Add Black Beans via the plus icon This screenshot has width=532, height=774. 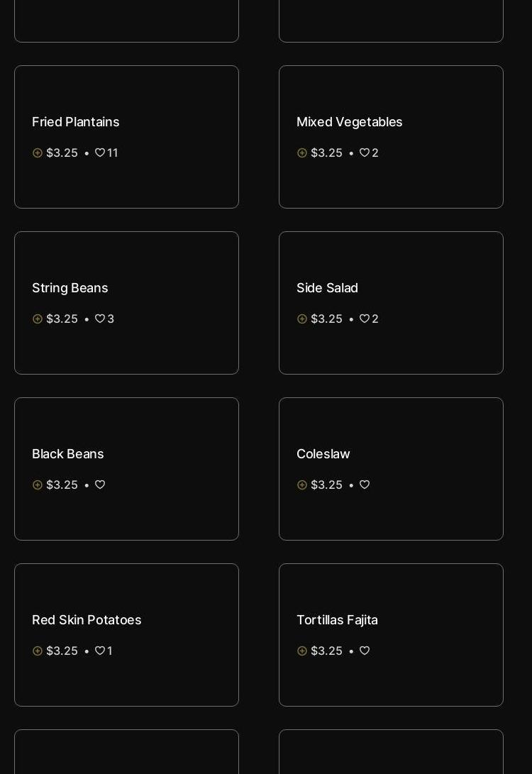coord(38,485)
